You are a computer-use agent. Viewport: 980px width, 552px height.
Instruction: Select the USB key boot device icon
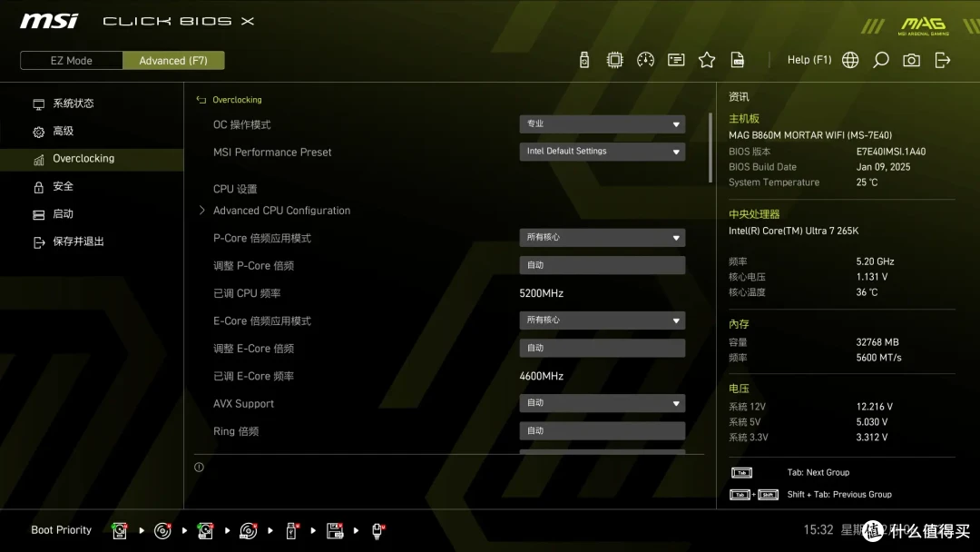click(x=291, y=531)
